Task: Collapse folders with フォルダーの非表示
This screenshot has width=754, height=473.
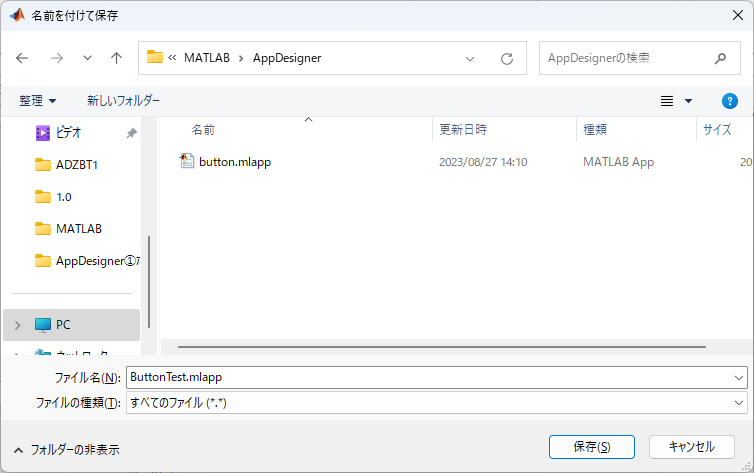Action: [66, 450]
